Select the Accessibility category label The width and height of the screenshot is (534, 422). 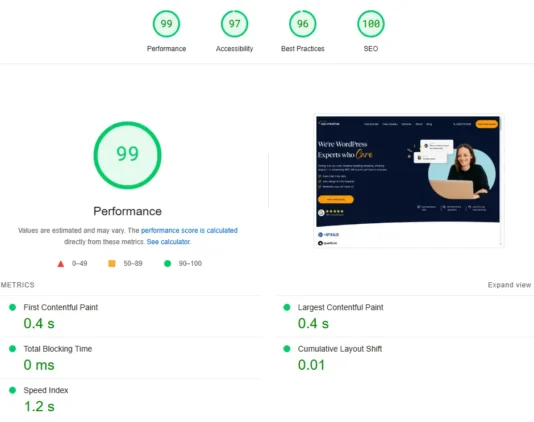(234, 49)
